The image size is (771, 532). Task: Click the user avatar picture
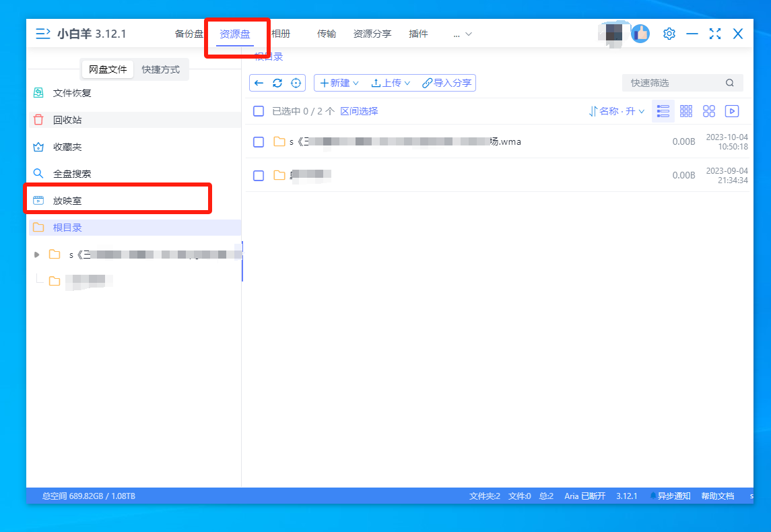pos(613,34)
